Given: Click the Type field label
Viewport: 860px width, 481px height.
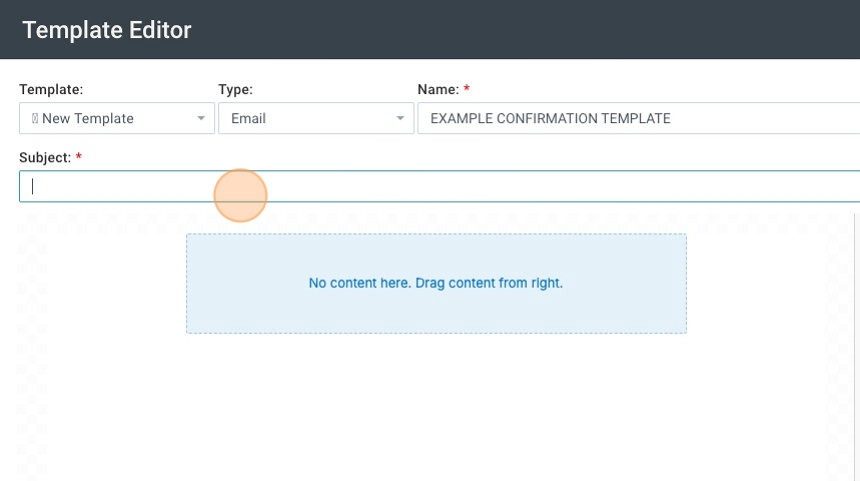Looking at the screenshot, I should point(235,90).
